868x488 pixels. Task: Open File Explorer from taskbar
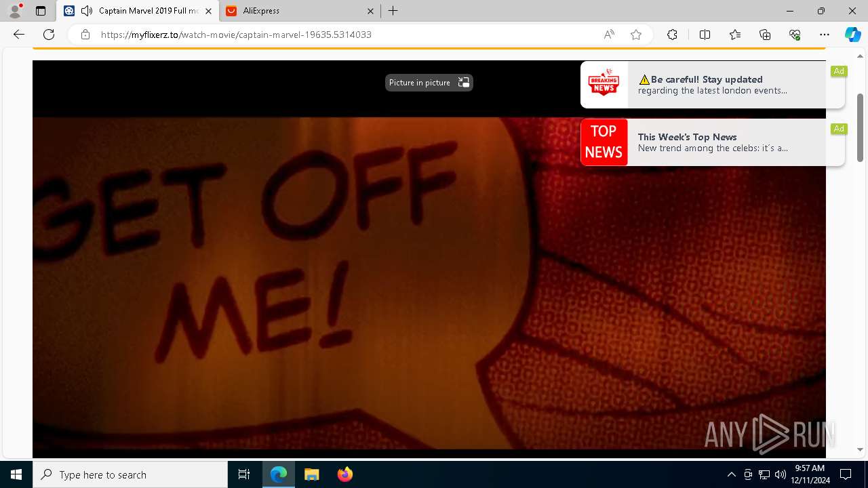coord(312,474)
